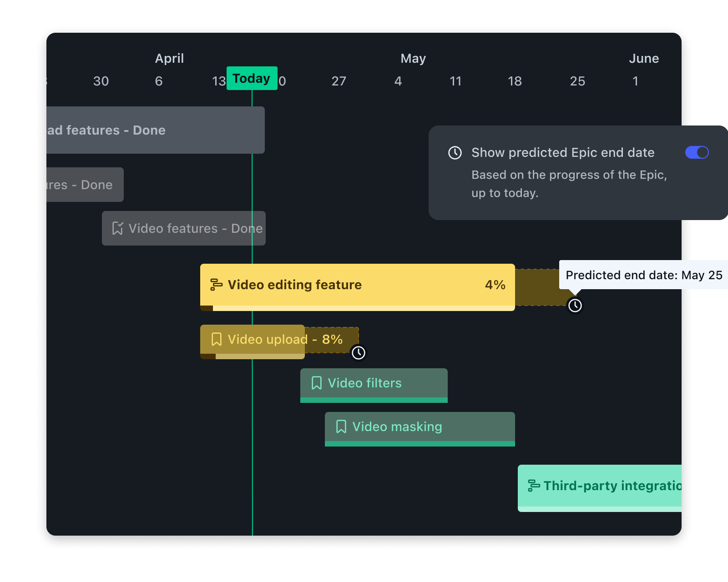Click the bookmark icon on Video upload

click(x=216, y=340)
